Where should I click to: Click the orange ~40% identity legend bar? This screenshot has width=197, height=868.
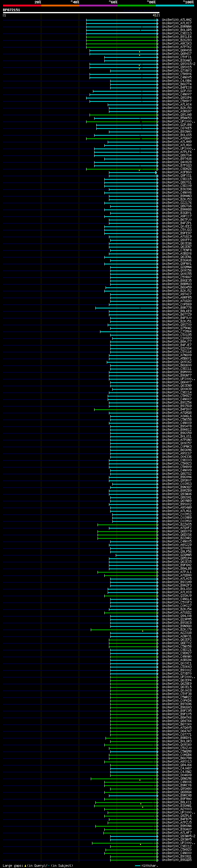(60, 6)
